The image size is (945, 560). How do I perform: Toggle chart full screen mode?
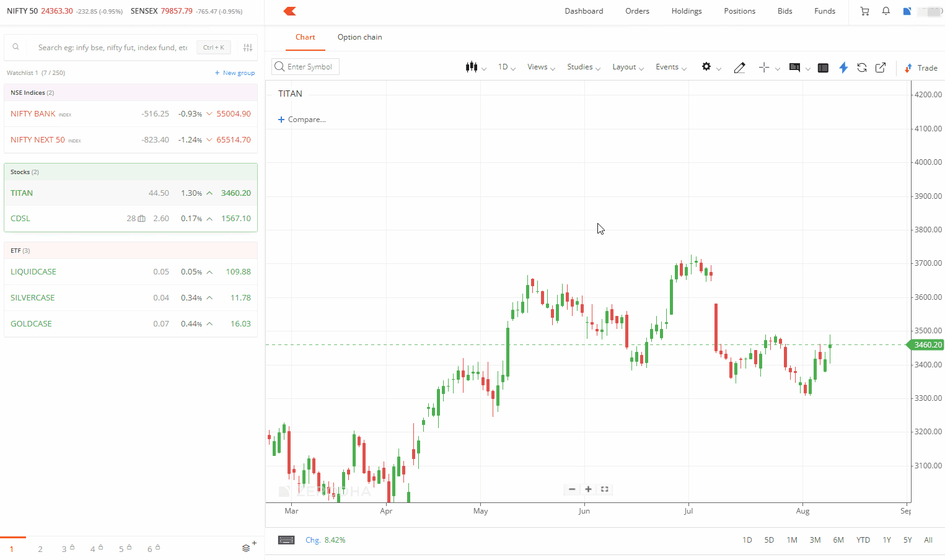(605, 489)
